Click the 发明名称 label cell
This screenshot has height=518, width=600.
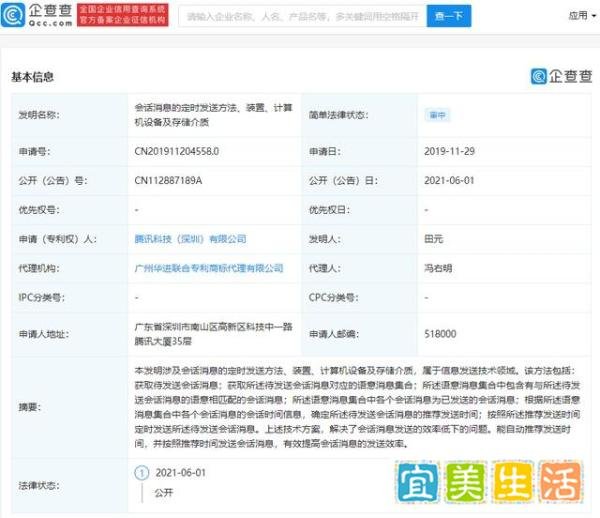70,115
